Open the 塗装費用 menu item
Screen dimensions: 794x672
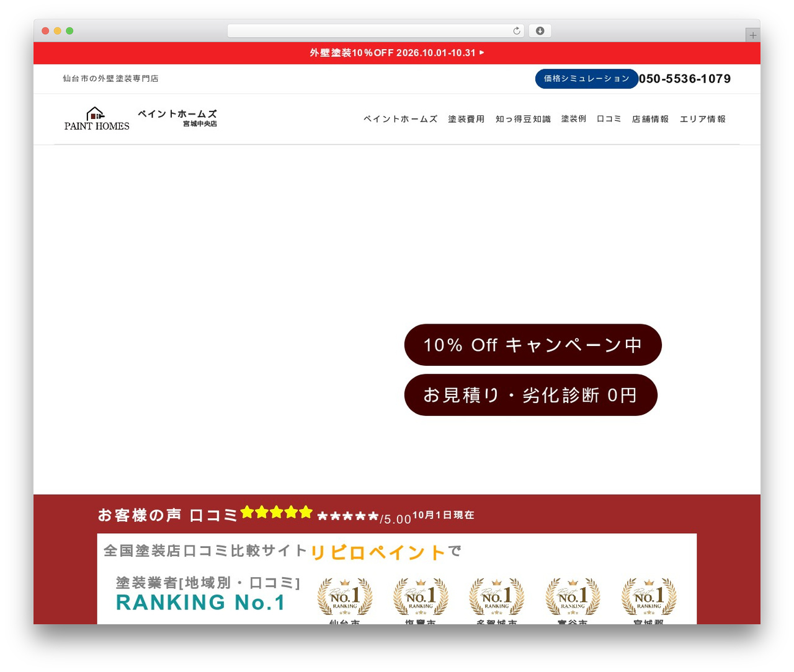coord(466,119)
